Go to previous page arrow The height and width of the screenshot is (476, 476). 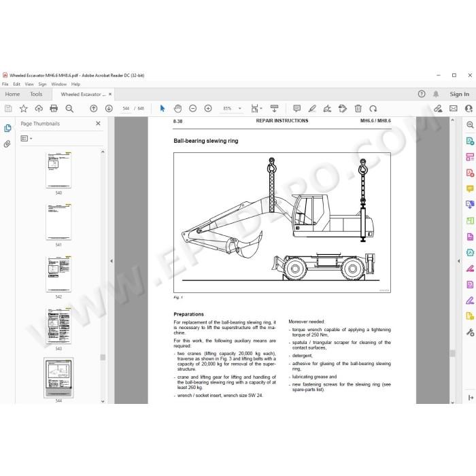pos(94,108)
